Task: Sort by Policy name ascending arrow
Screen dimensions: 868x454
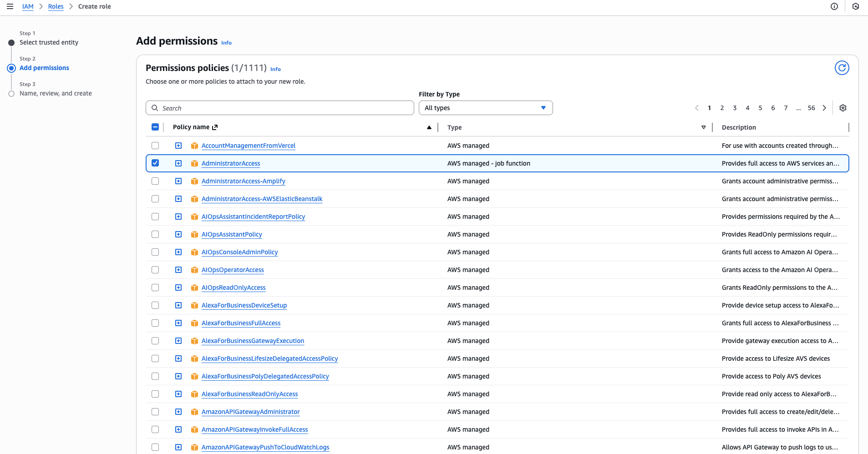Action: 429,127
